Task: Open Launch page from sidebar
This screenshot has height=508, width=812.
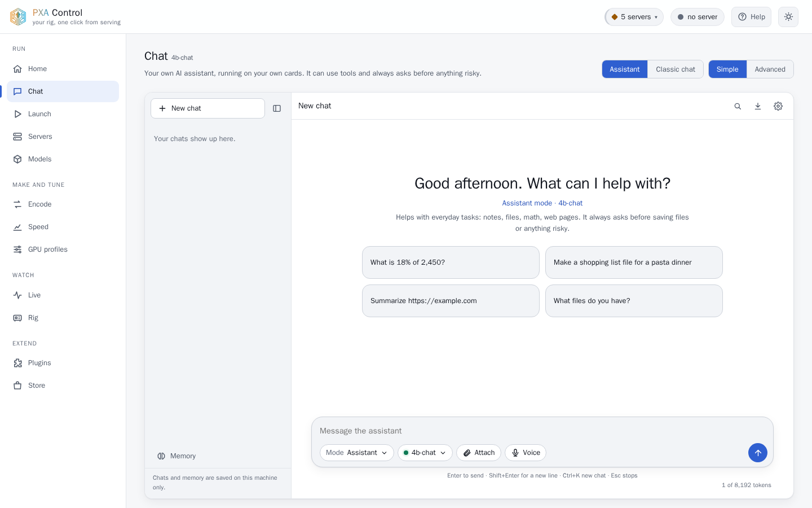Action: coord(63,114)
